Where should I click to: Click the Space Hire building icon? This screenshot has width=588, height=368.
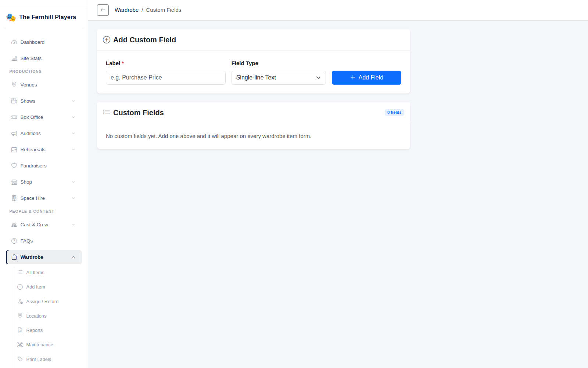coord(14,198)
